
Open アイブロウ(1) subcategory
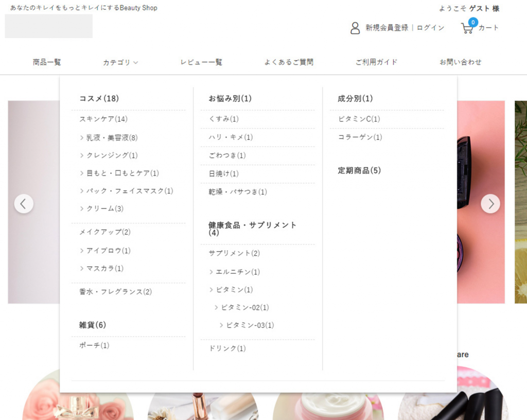pos(108,251)
